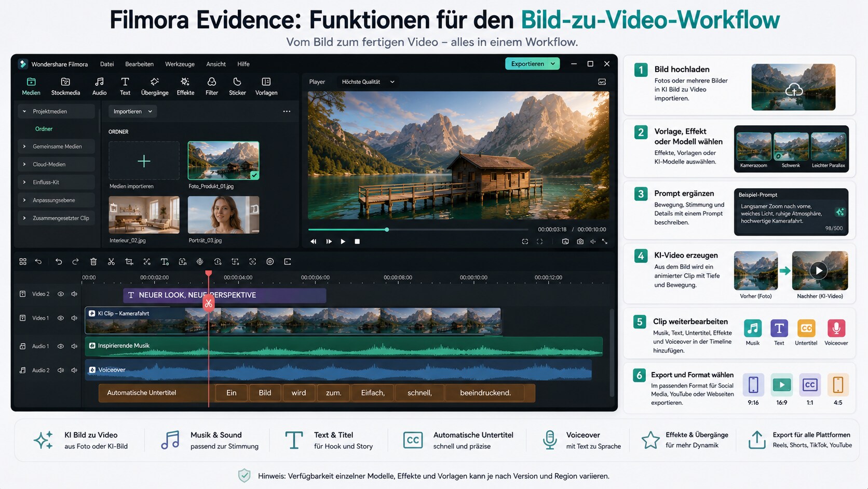The image size is (868, 489).
Task: Toggle the Audio 1 eye icon
Action: tap(61, 346)
